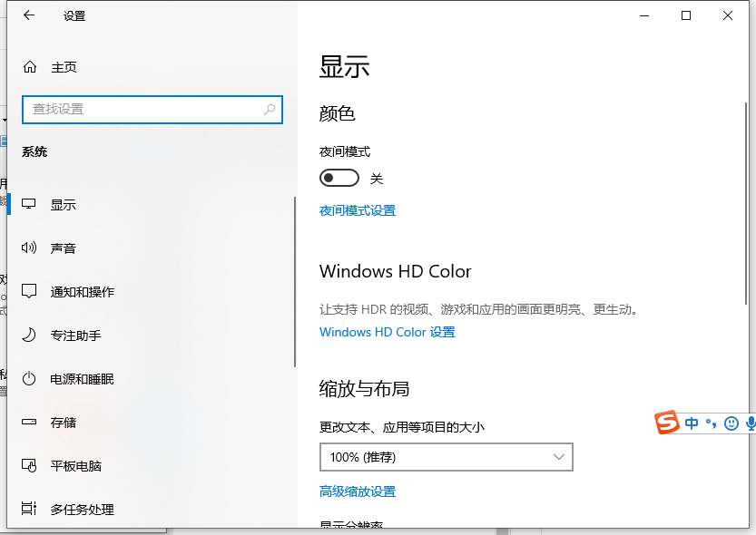Viewport: 756px width, 535px height.
Task: Click the back arrow in Settings header
Action: [29, 15]
